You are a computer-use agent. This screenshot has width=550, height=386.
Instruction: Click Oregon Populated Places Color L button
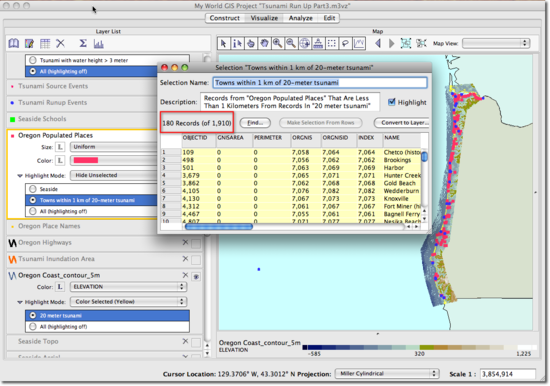pyautogui.click(x=60, y=160)
